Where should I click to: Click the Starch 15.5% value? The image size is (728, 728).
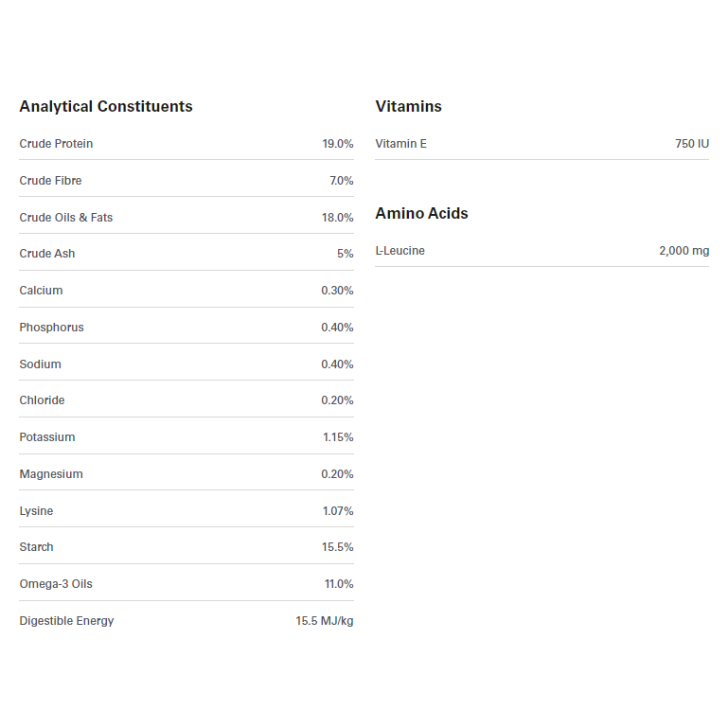coord(337,547)
